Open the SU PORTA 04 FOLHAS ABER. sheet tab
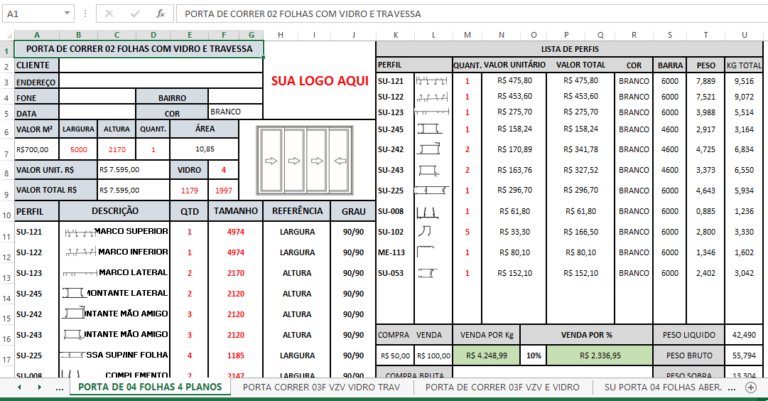 [x=663, y=387]
